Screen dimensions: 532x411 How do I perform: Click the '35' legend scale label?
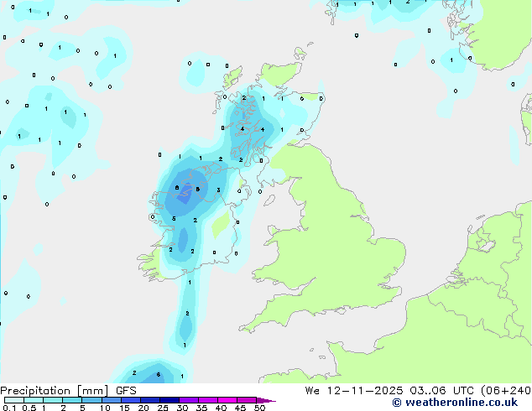[x=201, y=408]
